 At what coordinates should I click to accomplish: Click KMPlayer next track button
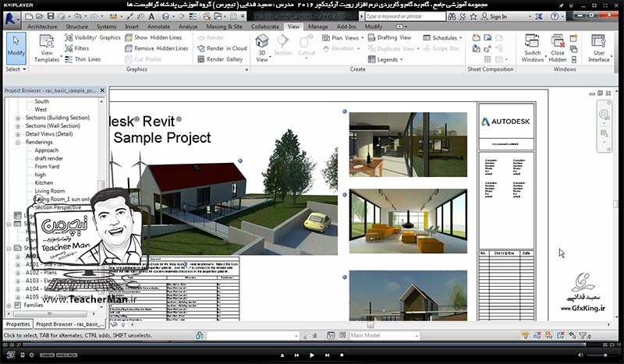click(x=327, y=355)
